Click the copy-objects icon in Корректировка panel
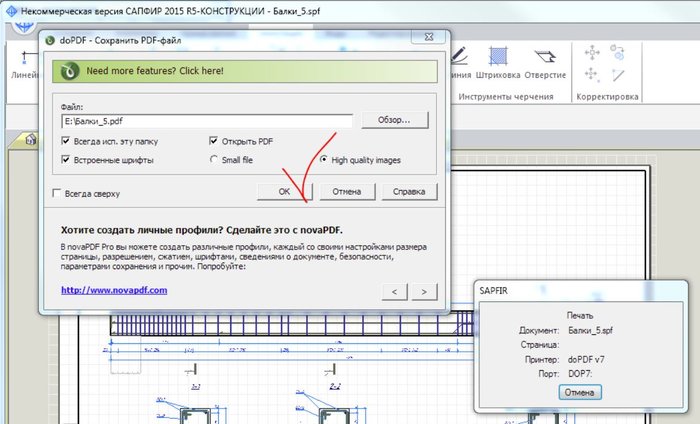This screenshot has width=700, height=424. [x=618, y=53]
